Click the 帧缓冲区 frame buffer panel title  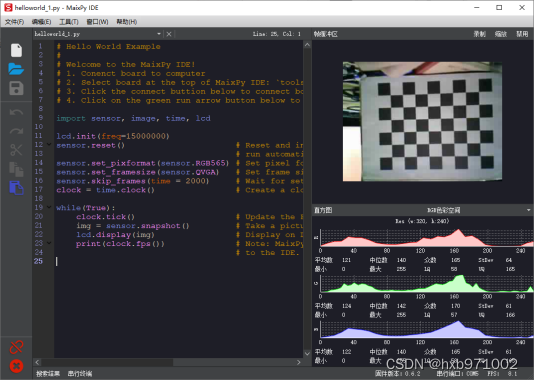(325, 34)
